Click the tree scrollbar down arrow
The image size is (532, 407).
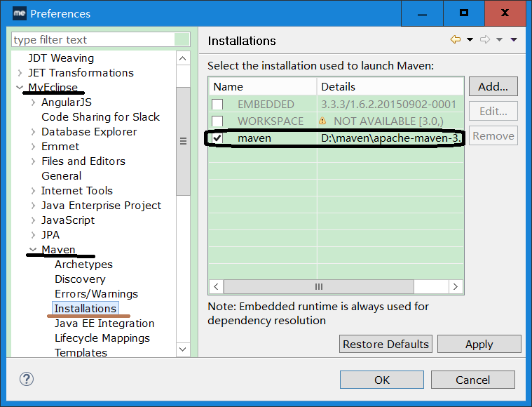pyautogui.click(x=182, y=349)
